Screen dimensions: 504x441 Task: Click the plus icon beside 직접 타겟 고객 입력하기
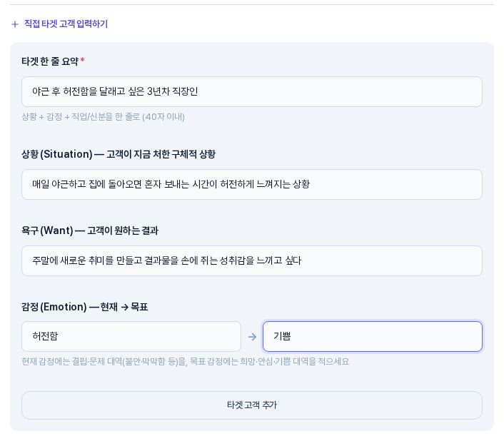click(x=15, y=24)
